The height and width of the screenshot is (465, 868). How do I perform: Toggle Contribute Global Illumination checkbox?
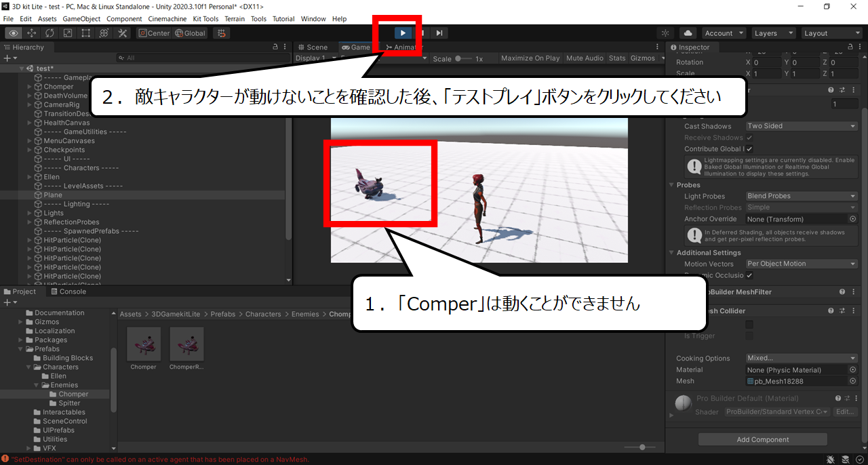coord(749,148)
